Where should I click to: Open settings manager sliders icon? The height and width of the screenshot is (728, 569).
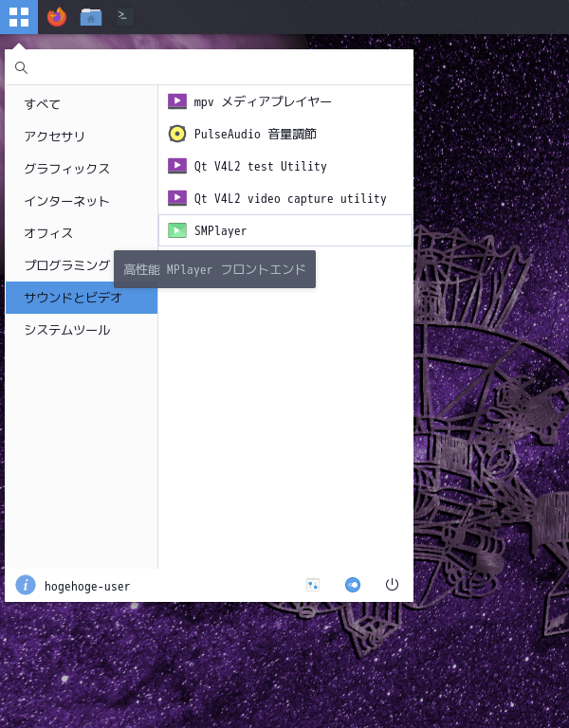point(313,585)
